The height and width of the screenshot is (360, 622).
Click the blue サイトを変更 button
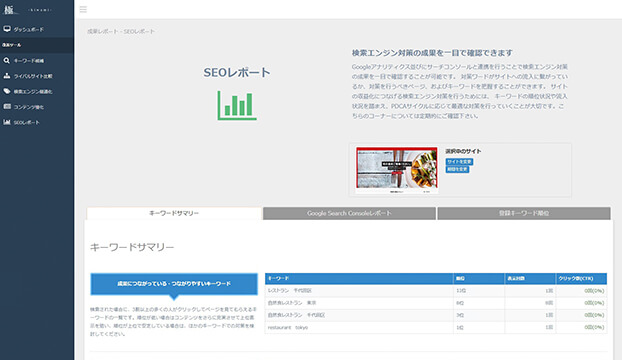point(459,162)
